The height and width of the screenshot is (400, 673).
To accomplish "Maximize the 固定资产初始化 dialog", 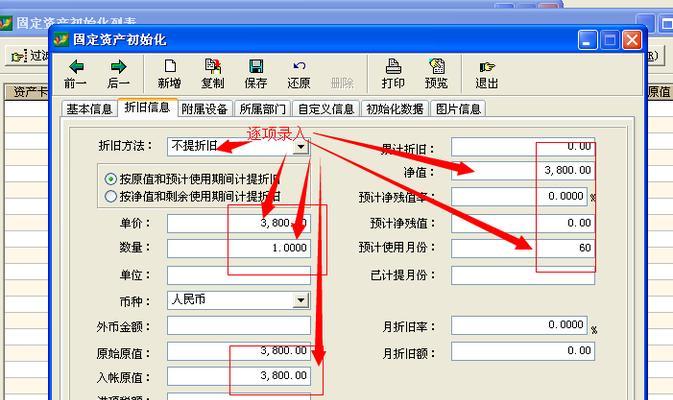I will 610,40.
